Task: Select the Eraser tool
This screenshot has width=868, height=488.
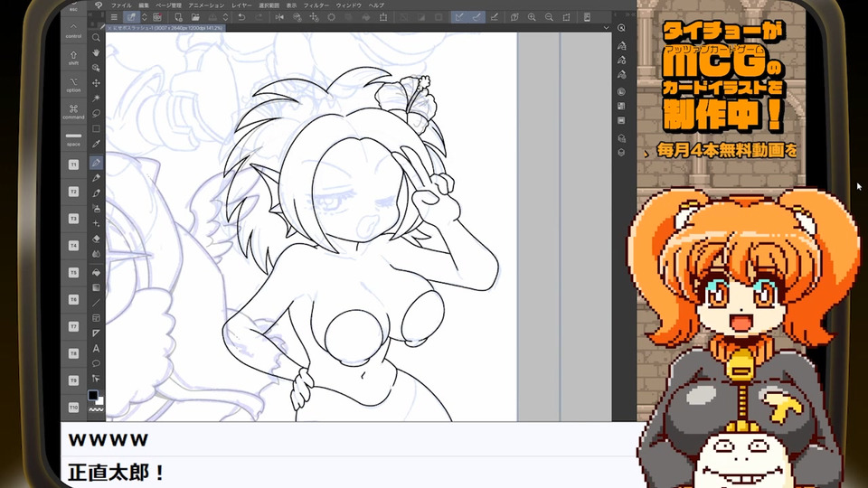Action: [96, 239]
